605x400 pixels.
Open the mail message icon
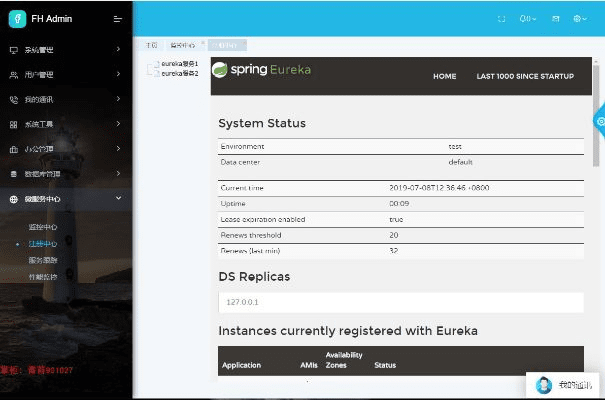555,18
